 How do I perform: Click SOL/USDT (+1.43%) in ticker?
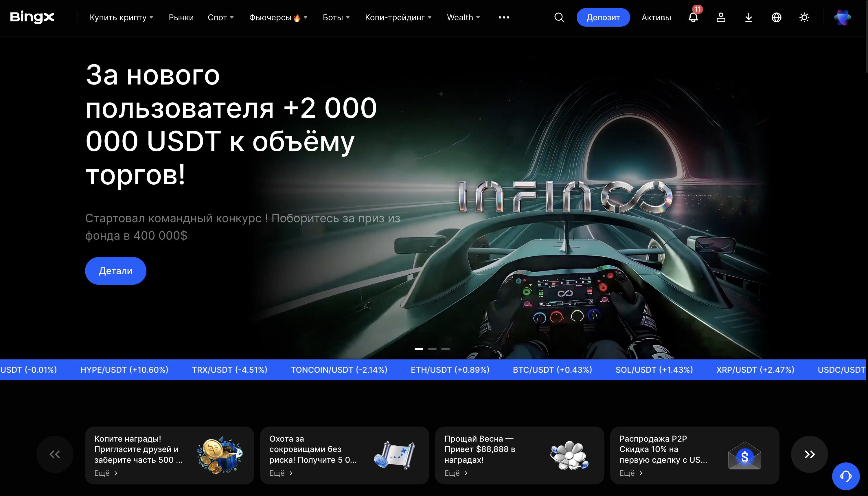654,370
